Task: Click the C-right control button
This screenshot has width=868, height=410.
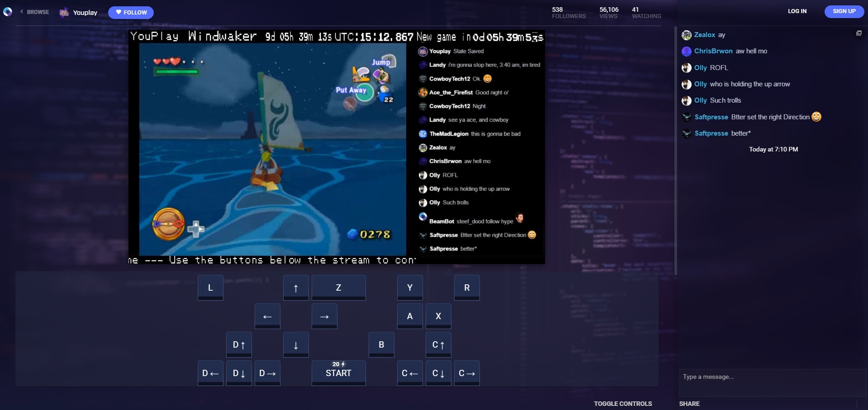Action: click(x=467, y=373)
